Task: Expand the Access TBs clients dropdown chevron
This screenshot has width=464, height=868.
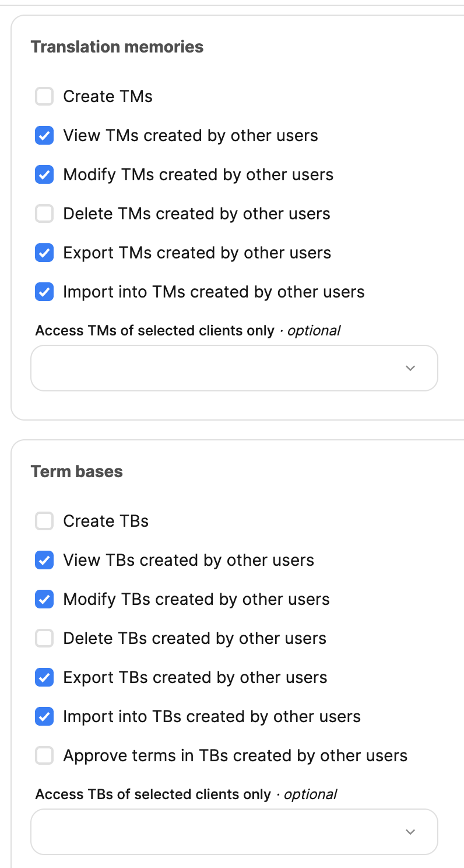Action: coord(410,832)
